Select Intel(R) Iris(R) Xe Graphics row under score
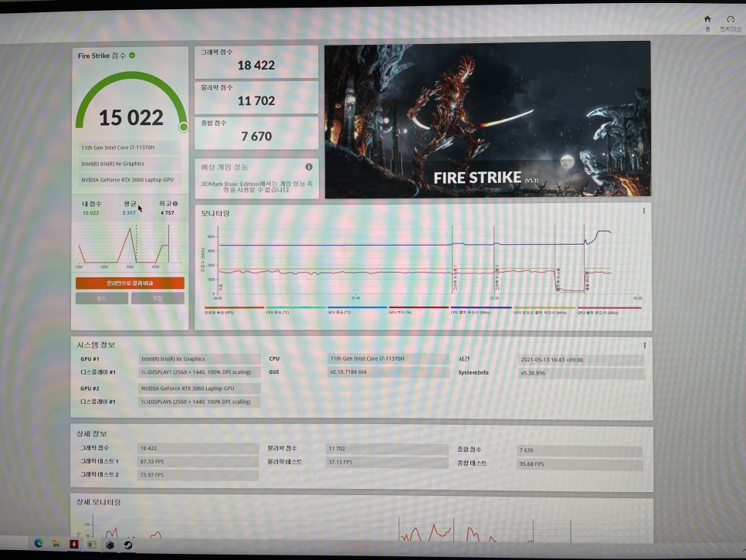Viewport: 746px width, 560px height. 130,164
